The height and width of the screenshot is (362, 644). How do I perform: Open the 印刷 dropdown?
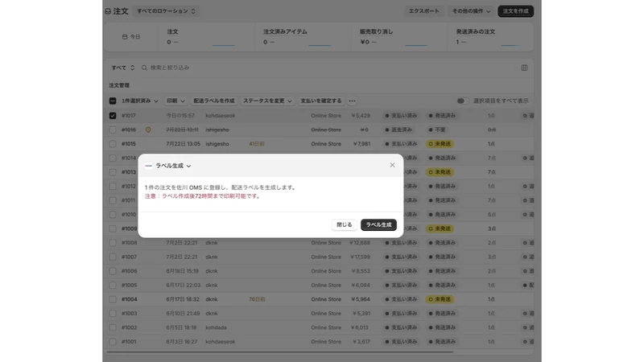pyautogui.click(x=175, y=101)
